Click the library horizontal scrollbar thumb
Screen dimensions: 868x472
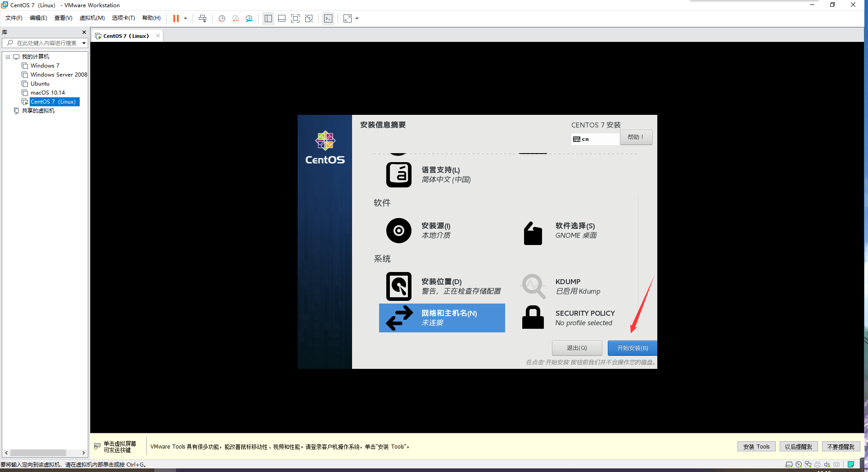click(38, 453)
